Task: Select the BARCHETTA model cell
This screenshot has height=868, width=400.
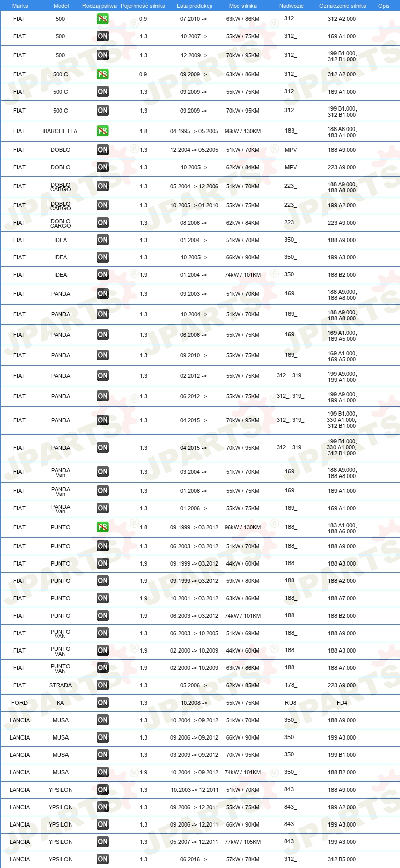Action: coord(60,131)
